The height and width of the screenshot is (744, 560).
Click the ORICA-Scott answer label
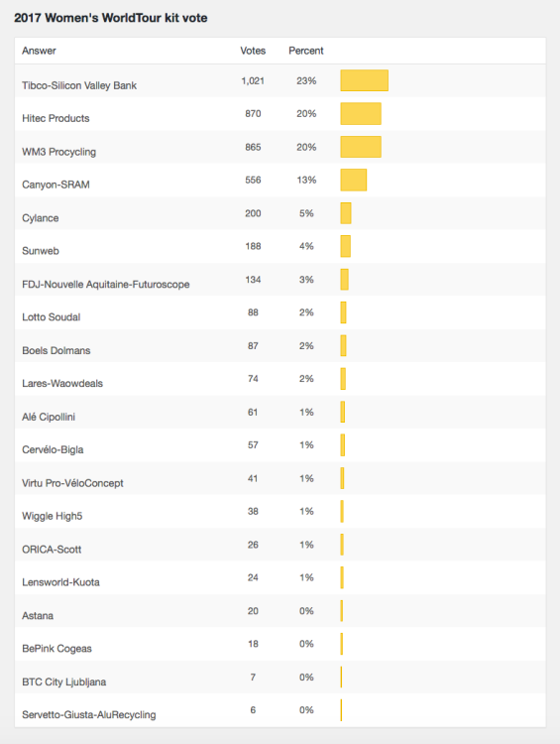(x=52, y=550)
